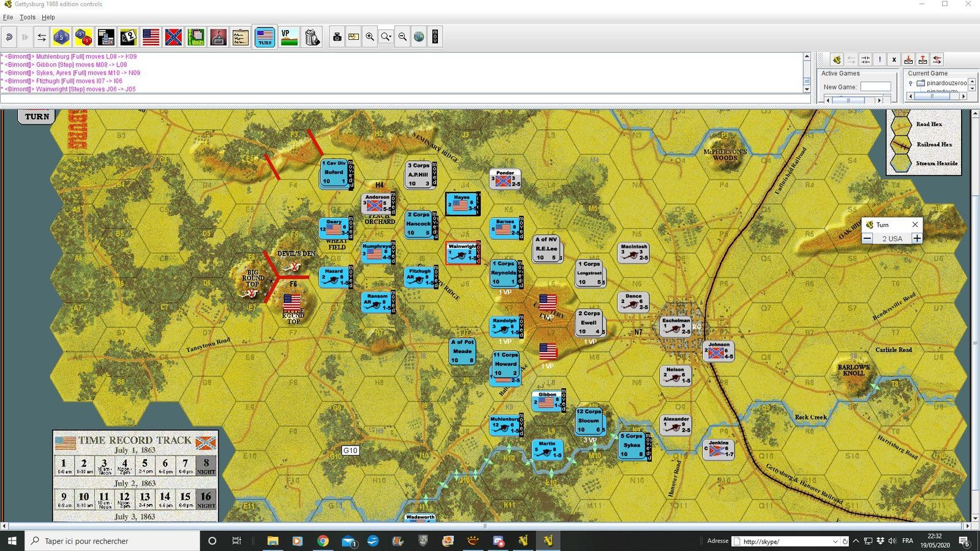Viewport: 980px width, 551px height.
Task: Open the Tools menu
Action: [28, 17]
